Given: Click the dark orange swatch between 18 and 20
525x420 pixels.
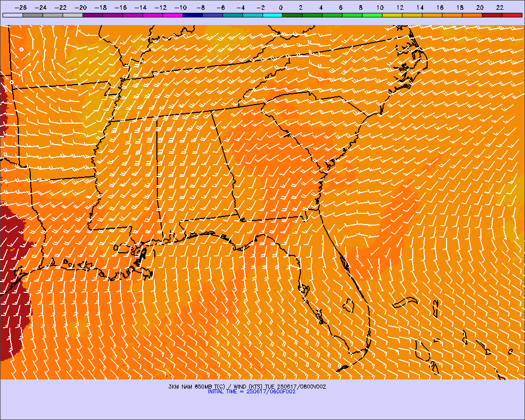Looking at the screenshot, I should click(x=472, y=15).
